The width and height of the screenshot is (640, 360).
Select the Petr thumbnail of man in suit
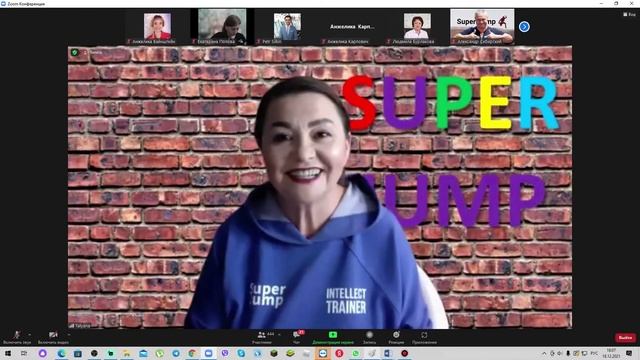[x=287, y=27]
